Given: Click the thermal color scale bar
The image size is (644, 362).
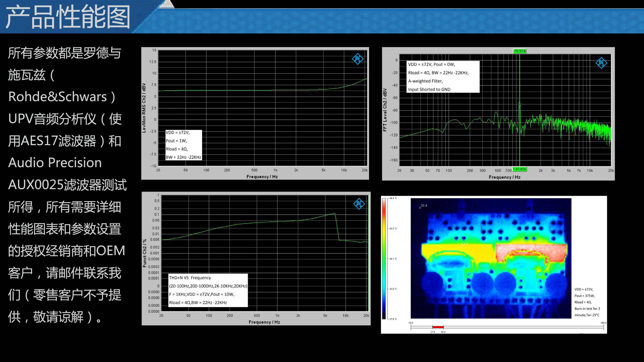Looking at the screenshot, I should coord(384,259).
